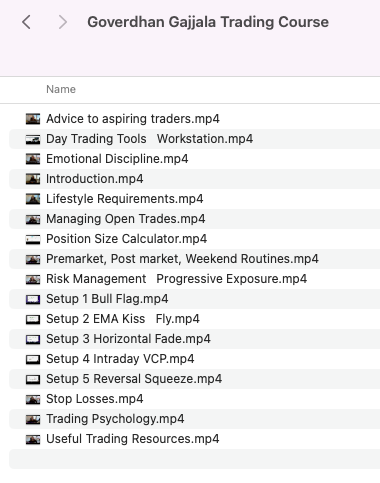Select the file name Advice to aspiring traders.mp4
Image resolution: width=380 pixels, height=483 pixels.
pyautogui.click(x=133, y=119)
